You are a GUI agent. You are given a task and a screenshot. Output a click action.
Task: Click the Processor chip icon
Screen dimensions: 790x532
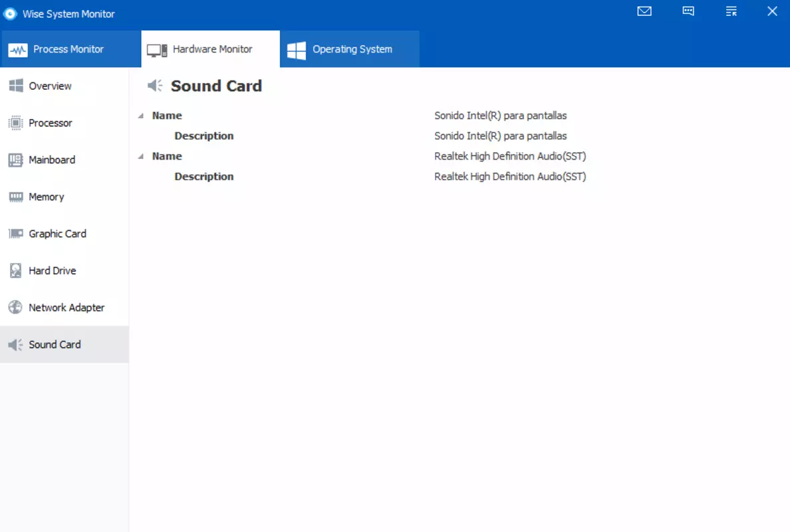pos(16,123)
